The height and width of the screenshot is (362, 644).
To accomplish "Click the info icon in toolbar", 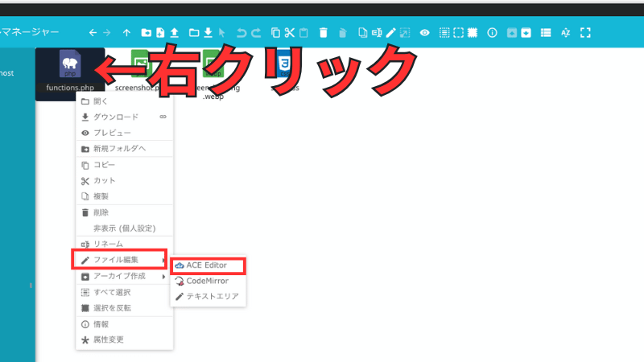I will pos(493,33).
